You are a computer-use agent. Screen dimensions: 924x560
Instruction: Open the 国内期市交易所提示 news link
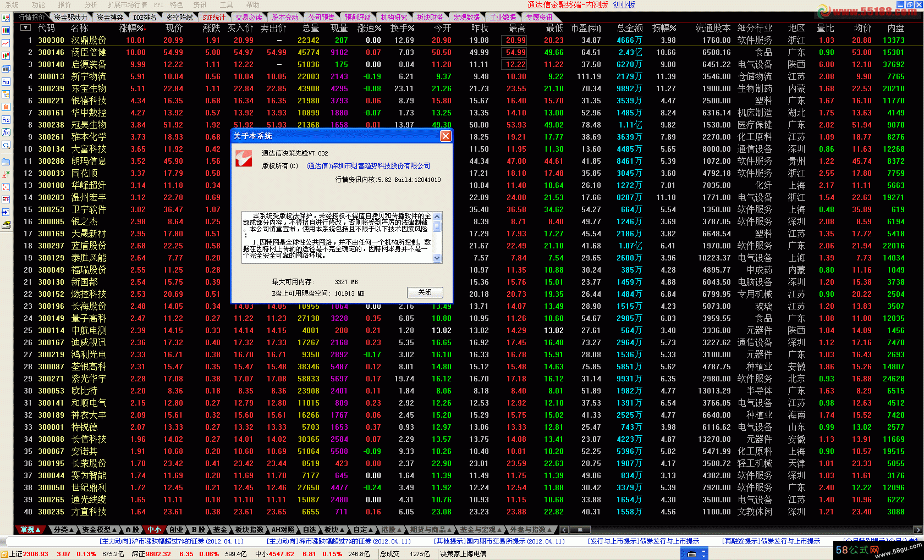(499, 541)
